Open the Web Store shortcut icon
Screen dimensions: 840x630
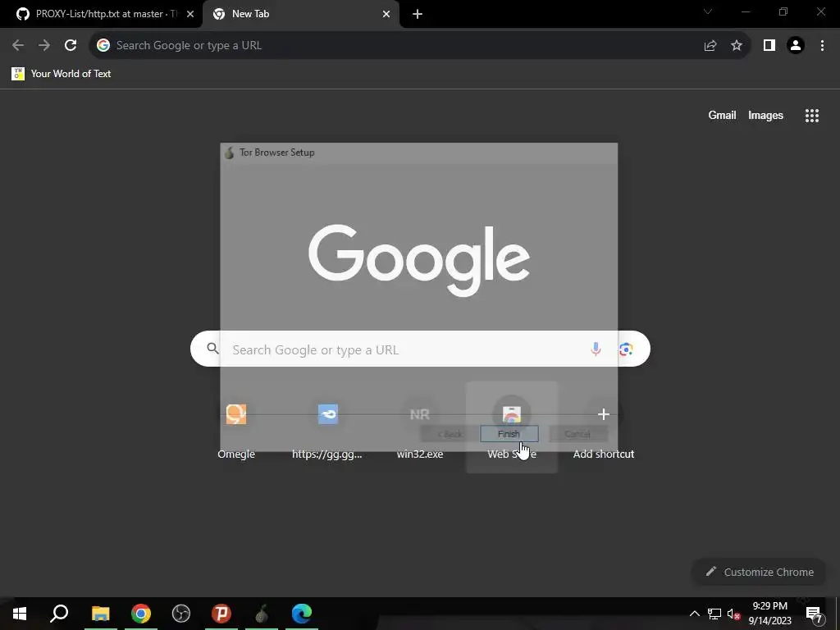(512, 414)
